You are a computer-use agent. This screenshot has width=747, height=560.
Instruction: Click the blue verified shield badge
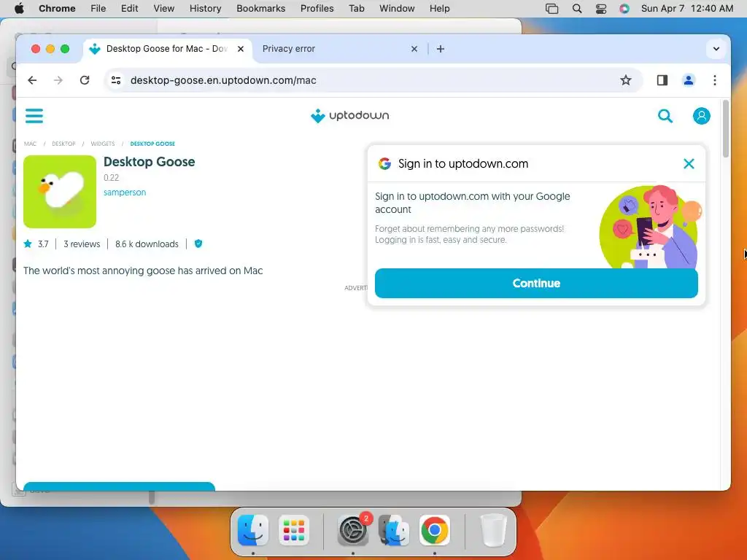(x=198, y=244)
